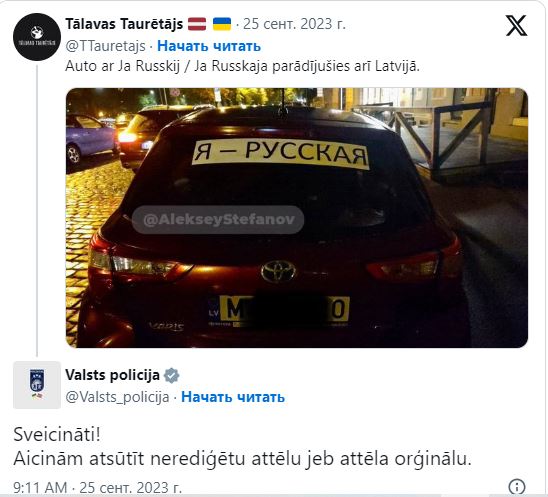The height and width of the screenshot is (497, 548).
Task: Click the Toyota emblem in the photo
Action: coord(278,271)
